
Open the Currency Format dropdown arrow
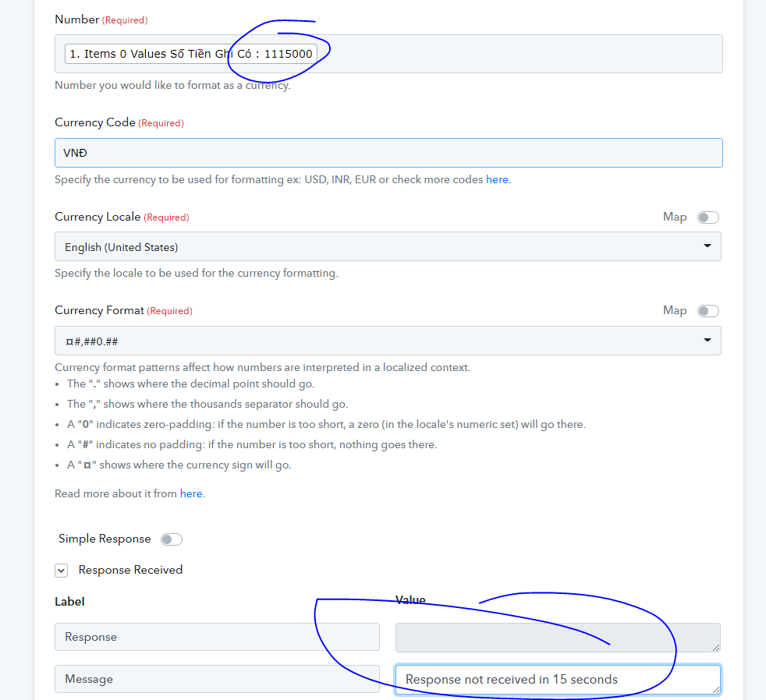point(707,340)
